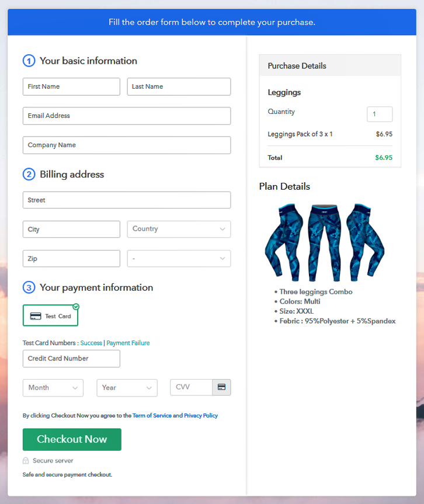Click the Quantity input box
424x504 pixels.
[x=380, y=114]
